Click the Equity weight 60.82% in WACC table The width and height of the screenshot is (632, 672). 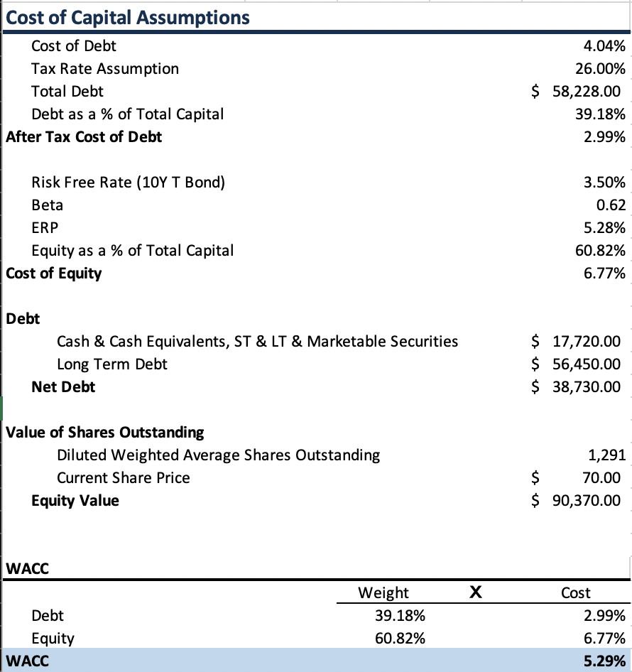click(400, 638)
